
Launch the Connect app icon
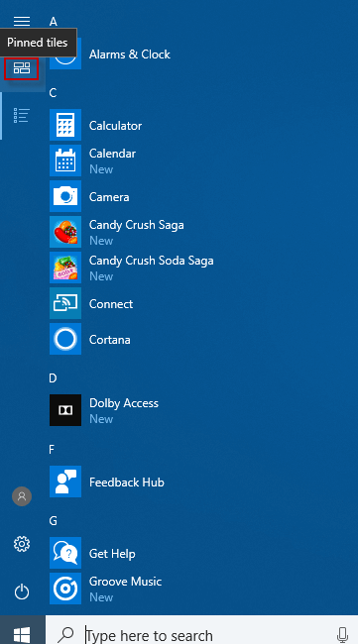click(65, 303)
